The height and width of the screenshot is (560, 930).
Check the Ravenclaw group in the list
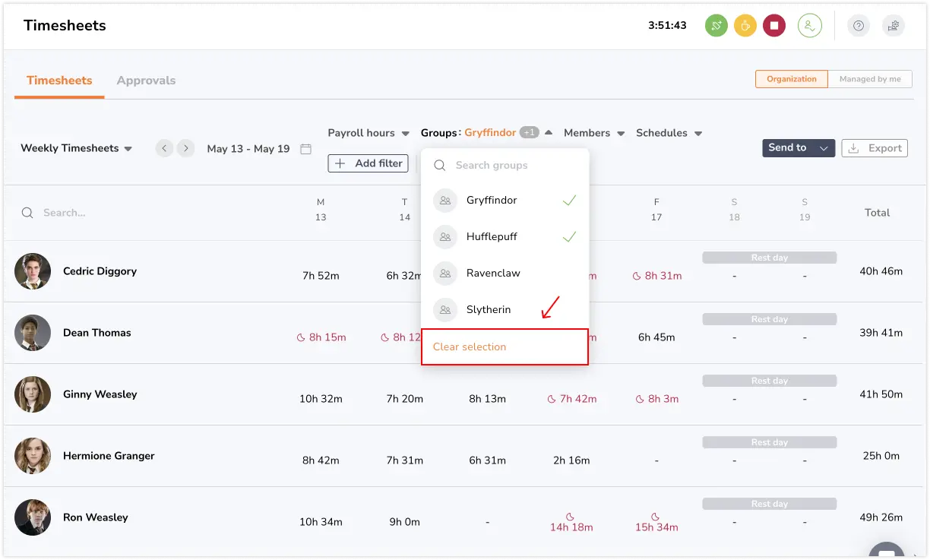[x=492, y=273]
